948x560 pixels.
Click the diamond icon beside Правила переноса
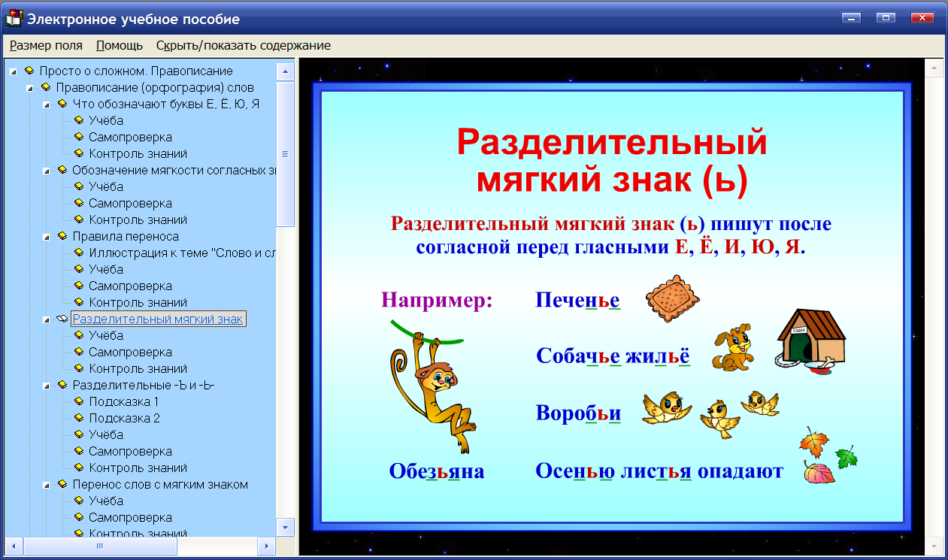[61, 236]
